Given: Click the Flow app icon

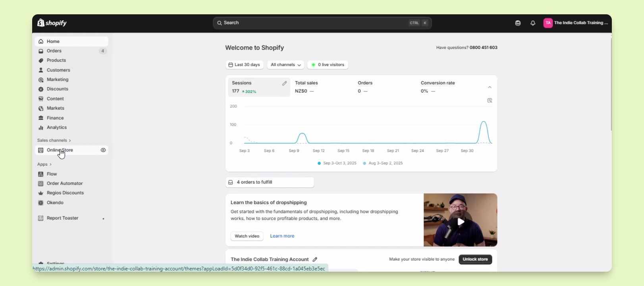Looking at the screenshot, I should tap(41, 174).
